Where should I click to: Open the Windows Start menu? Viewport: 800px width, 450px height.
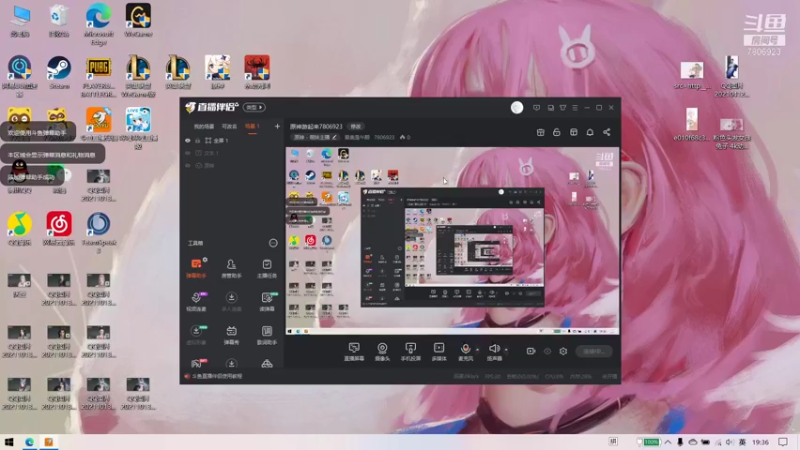[x=9, y=442]
